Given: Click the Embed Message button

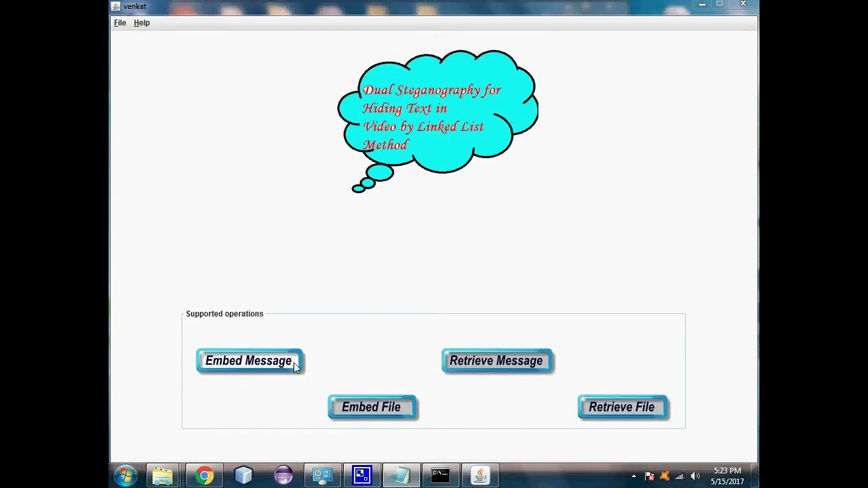Looking at the screenshot, I should (x=249, y=361).
